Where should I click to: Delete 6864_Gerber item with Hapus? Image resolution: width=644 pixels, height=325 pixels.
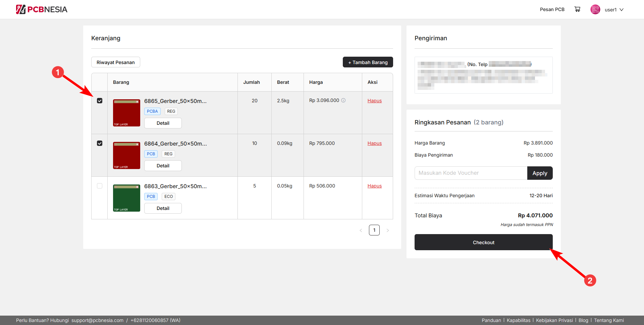pos(375,143)
